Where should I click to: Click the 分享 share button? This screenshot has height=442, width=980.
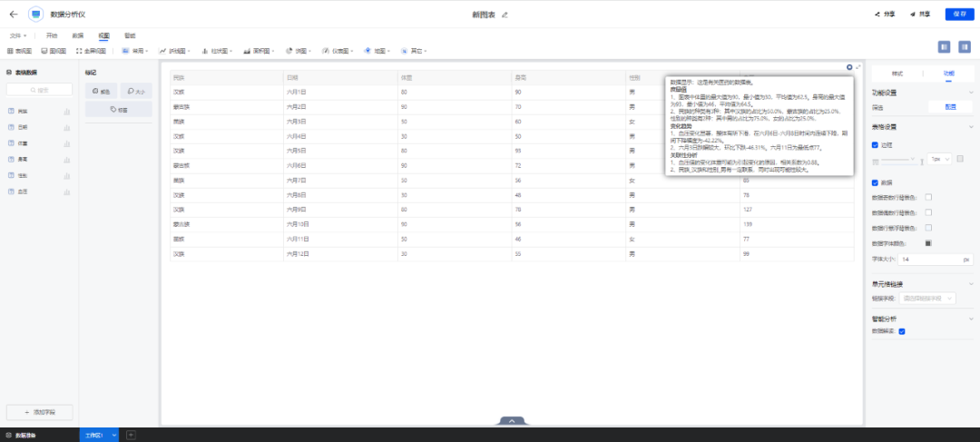tap(885, 15)
